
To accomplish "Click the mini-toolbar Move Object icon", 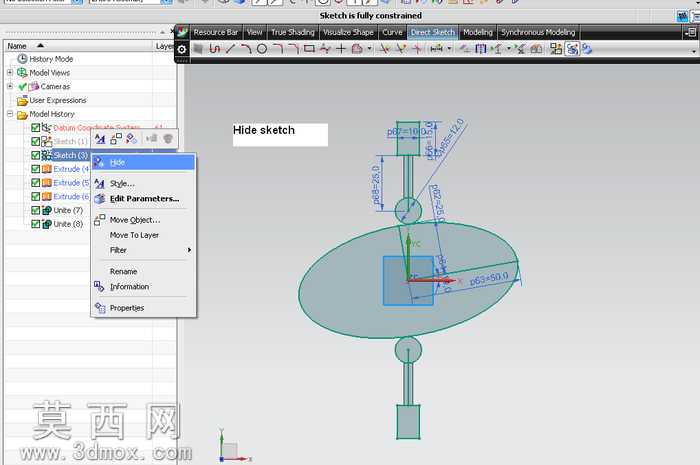I will click(116, 139).
